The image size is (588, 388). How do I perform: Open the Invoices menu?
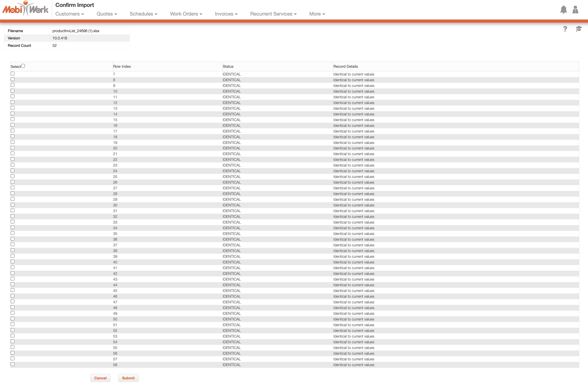click(226, 14)
